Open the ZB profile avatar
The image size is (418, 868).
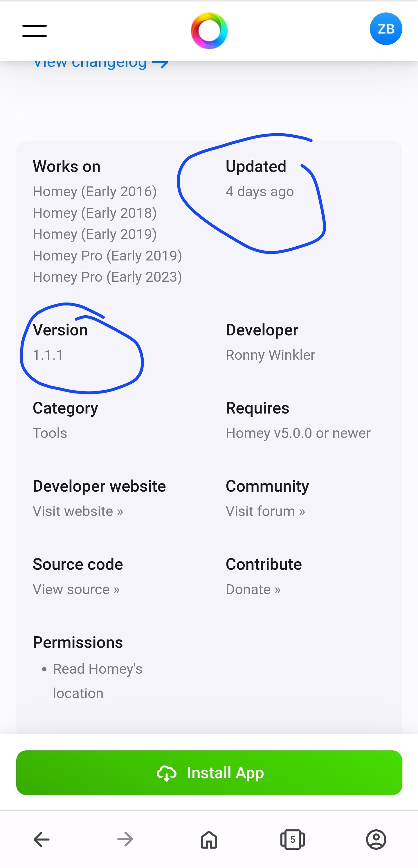[x=386, y=29]
